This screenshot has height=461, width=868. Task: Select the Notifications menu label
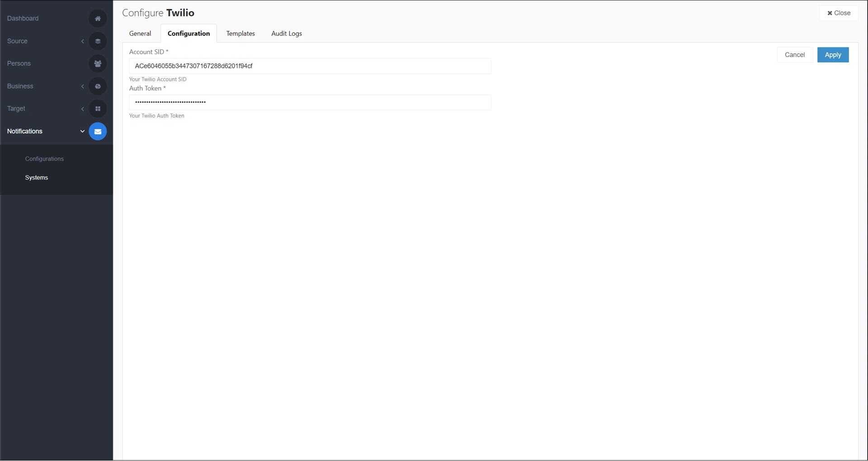coord(25,132)
